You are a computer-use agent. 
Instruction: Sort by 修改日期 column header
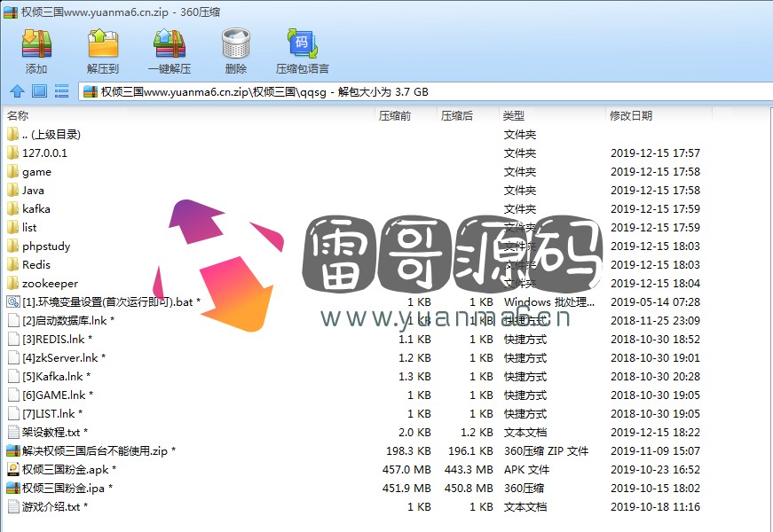point(630,116)
